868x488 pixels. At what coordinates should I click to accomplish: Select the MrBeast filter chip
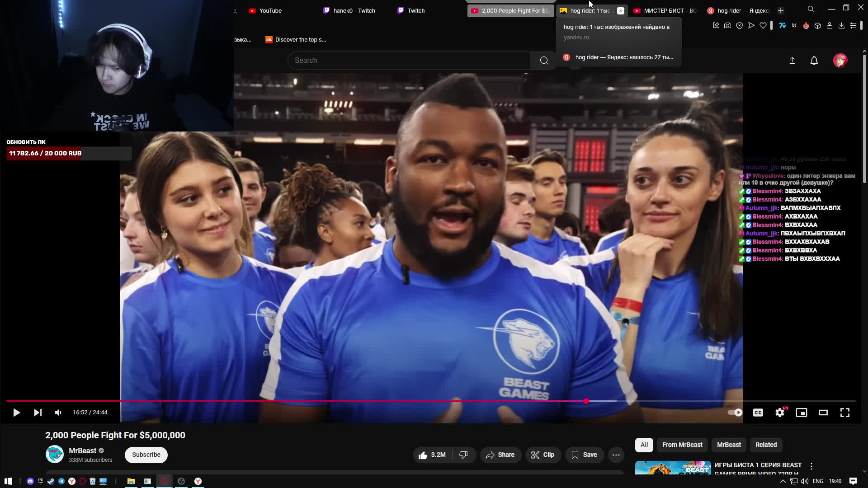pyautogui.click(x=729, y=445)
